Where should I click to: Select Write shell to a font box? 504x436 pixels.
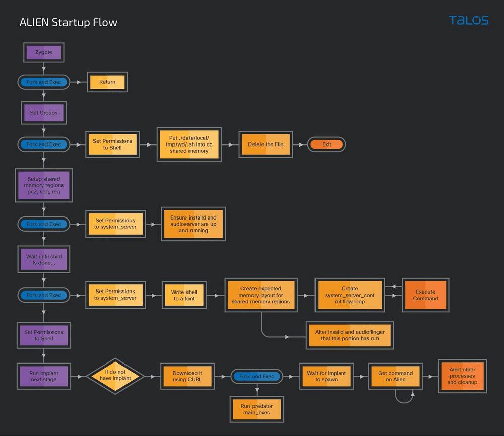[185, 295]
